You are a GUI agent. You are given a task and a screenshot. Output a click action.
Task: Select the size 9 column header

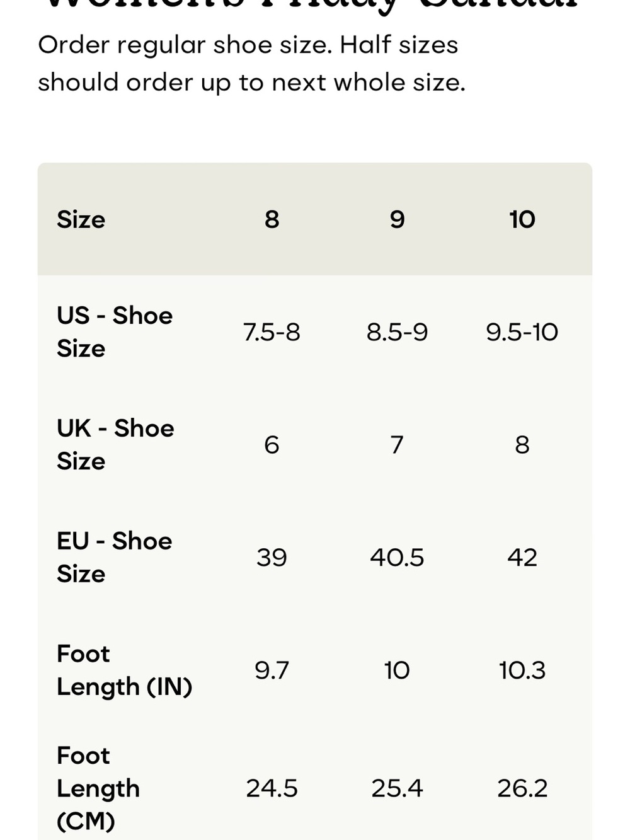point(397,219)
